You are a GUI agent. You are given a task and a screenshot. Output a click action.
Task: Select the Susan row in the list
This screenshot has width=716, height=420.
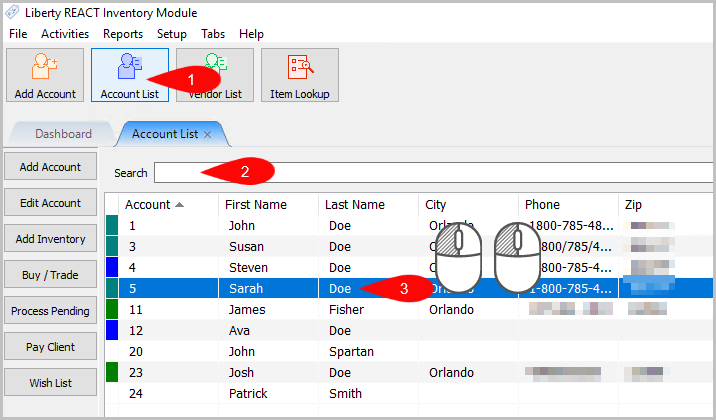tap(409, 247)
